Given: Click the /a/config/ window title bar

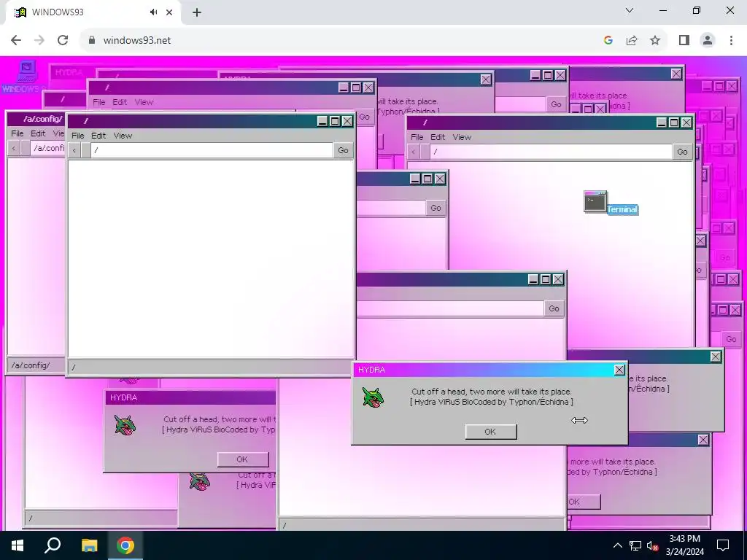Looking at the screenshot, I should point(36,119).
